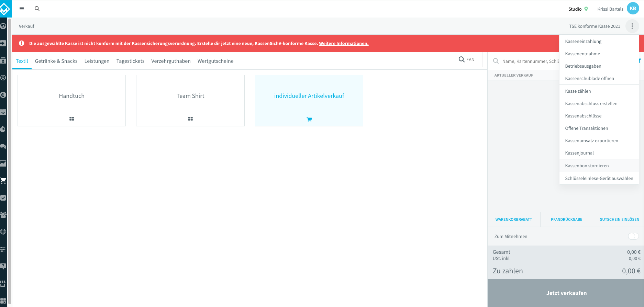644x307 pixels.
Task: Open the calendar sidebar icon
Action: tap(3, 112)
